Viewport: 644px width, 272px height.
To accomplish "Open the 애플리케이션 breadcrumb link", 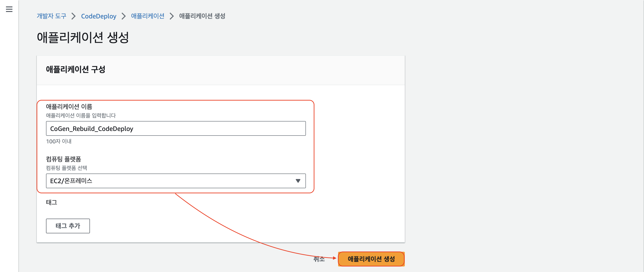I will pyautogui.click(x=147, y=16).
